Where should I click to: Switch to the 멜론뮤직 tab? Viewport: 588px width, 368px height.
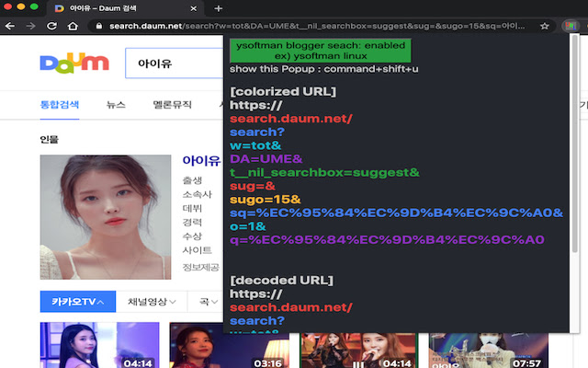tap(172, 105)
